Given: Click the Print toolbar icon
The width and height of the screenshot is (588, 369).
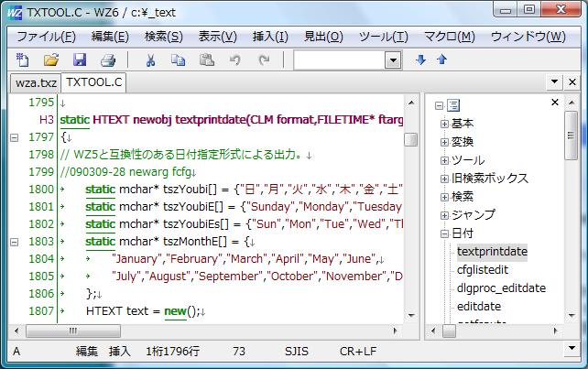Looking at the screenshot, I should pyautogui.click(x=107, y=60).
